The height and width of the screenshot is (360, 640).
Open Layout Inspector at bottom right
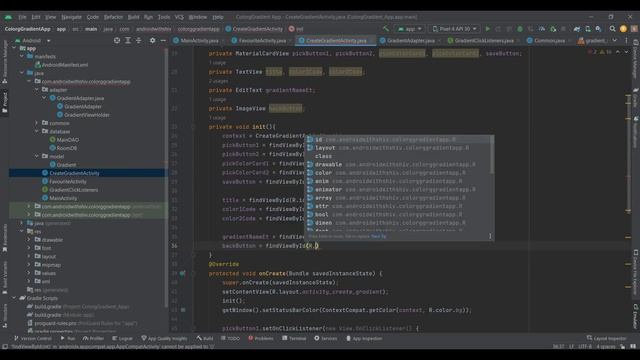pos(606,338)
